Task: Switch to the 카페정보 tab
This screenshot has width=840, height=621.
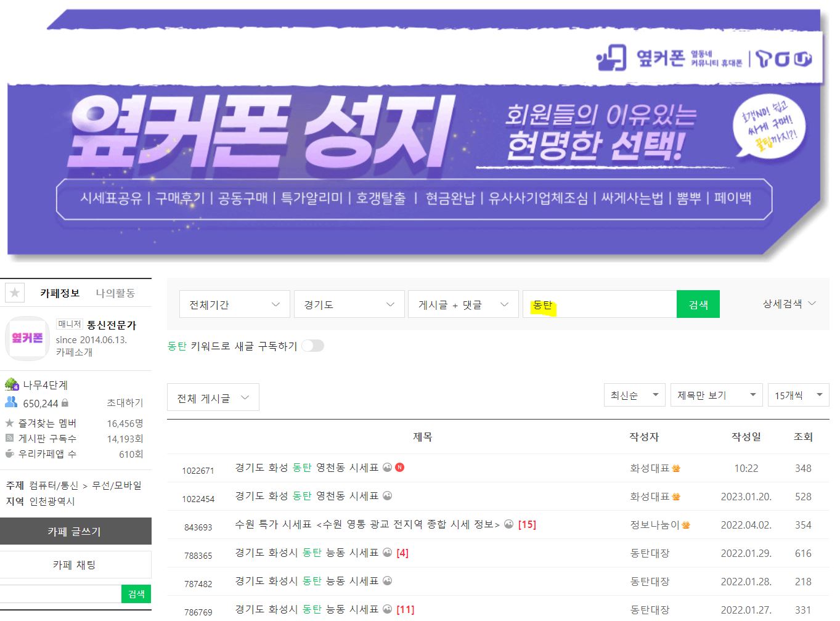Action: [60, 293]
